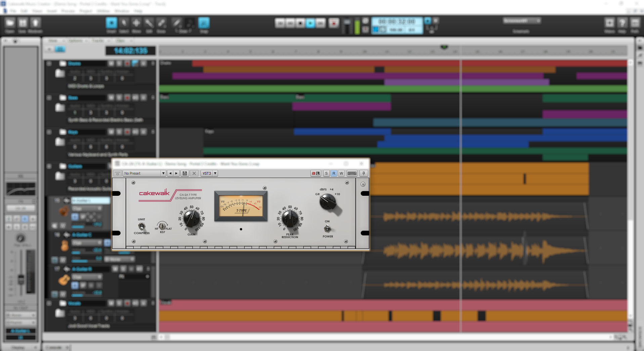Save the current plugin preset
Screen dimensions: 644x351
click(184, 173)
